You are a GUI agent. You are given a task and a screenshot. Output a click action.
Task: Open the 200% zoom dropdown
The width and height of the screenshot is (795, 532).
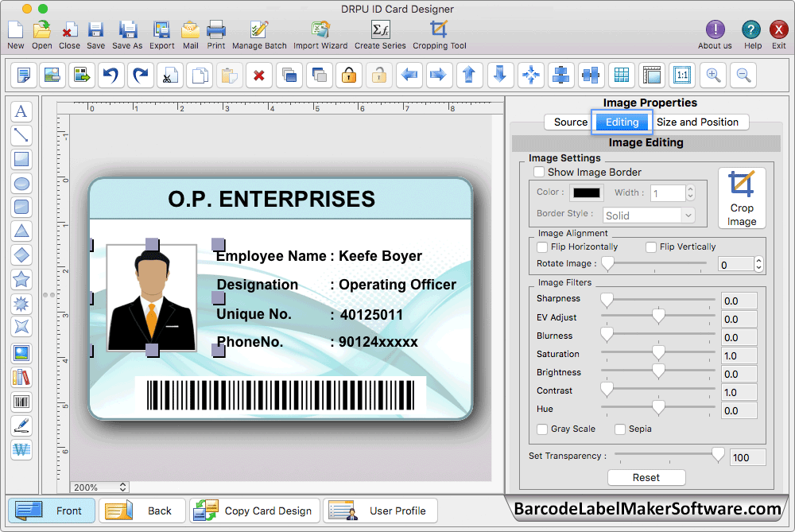(99, 487)
